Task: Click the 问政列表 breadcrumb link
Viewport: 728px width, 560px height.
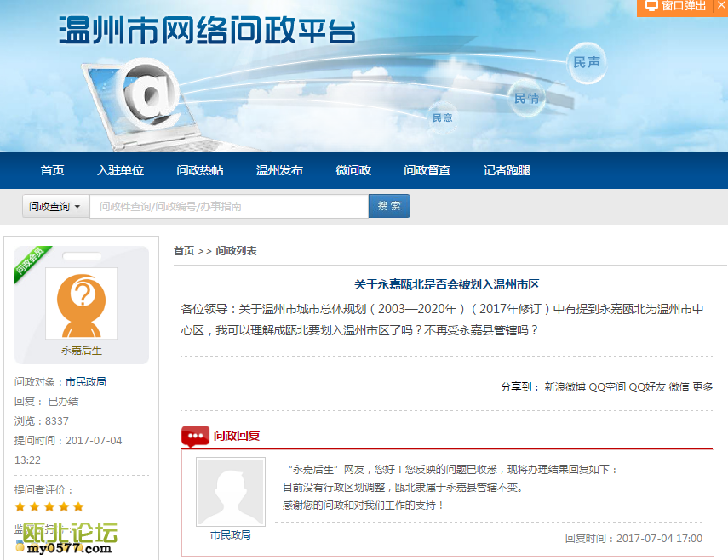Action: coord(236,251)
